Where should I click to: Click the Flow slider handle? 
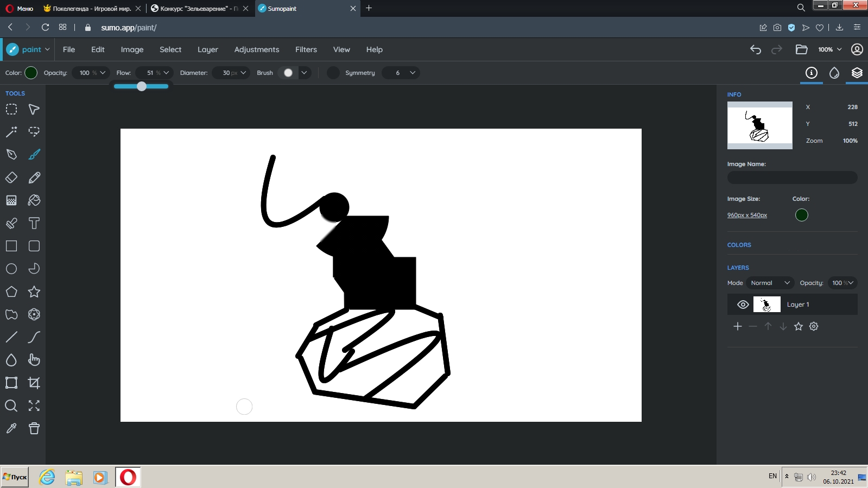click(x=142, y=86)
